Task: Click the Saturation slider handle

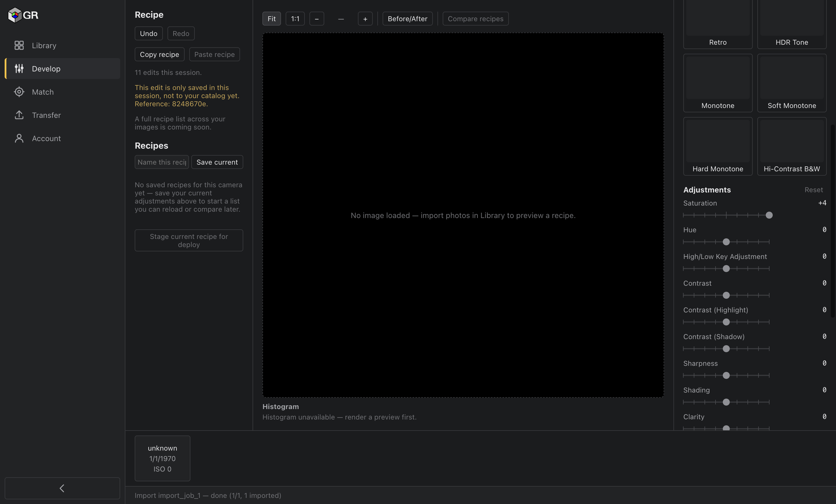Action: coord(769,215)
